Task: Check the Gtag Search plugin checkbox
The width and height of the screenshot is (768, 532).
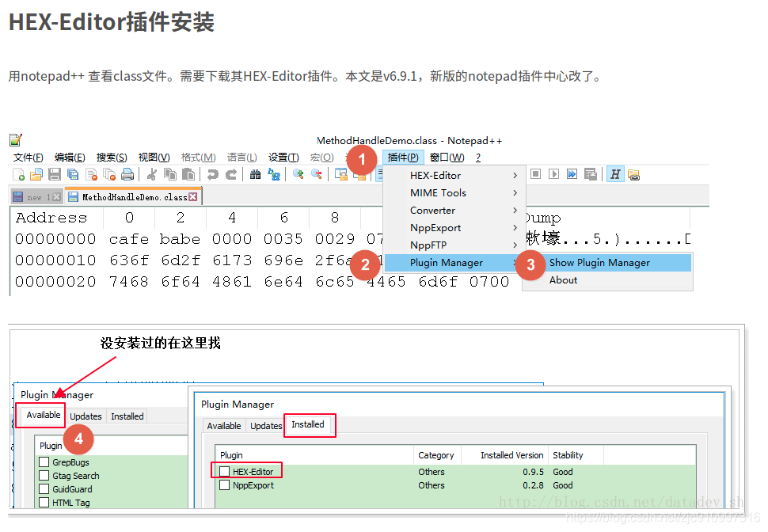Action: point(44,476)
